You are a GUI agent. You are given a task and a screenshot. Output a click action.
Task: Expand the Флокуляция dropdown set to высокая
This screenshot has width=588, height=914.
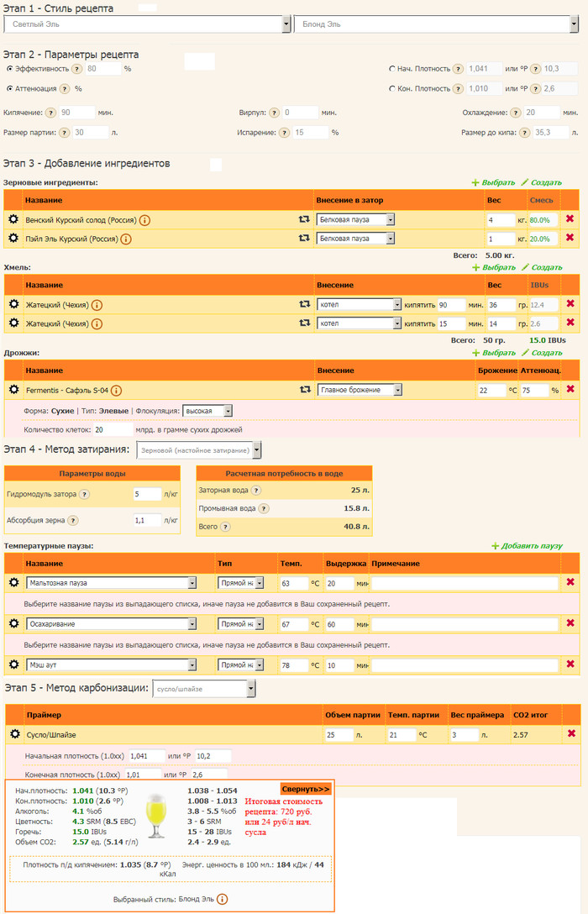[207, 411]
